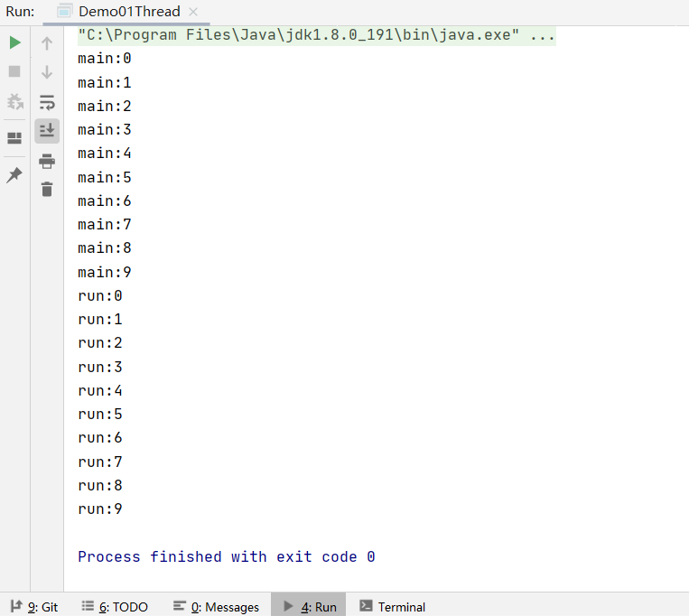
Task: Click the 'run:6' output line
Action: 100,438
